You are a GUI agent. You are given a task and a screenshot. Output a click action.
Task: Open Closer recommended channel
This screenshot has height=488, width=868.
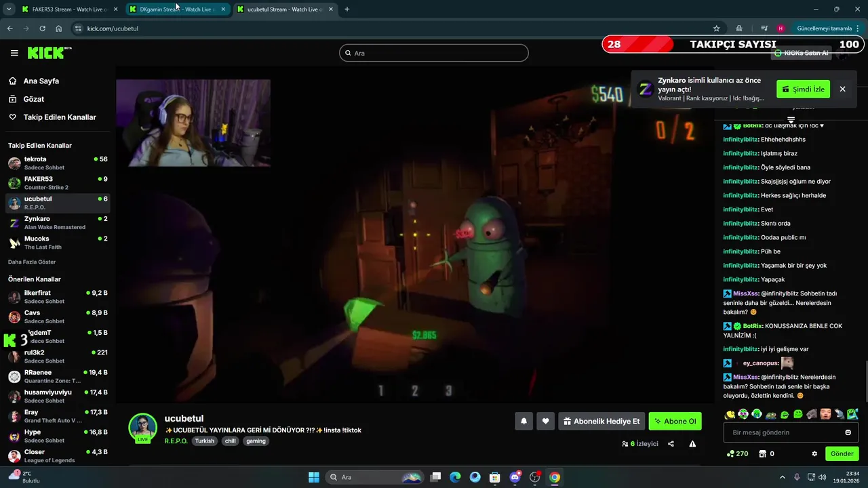[x=58, y=455]
